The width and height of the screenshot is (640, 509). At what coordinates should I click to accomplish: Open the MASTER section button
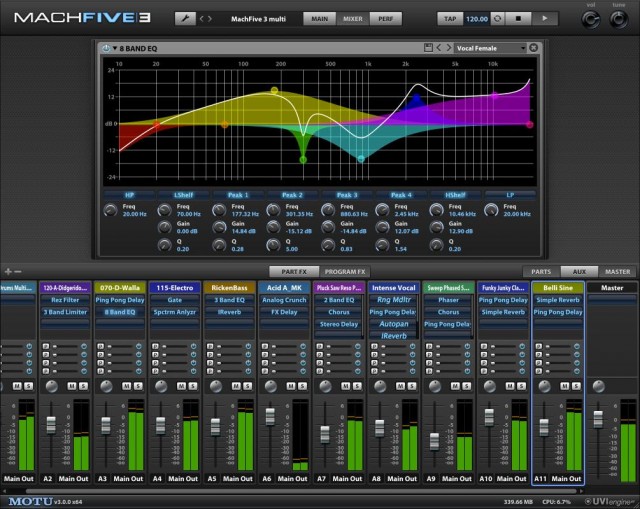(x=617, y=271)
